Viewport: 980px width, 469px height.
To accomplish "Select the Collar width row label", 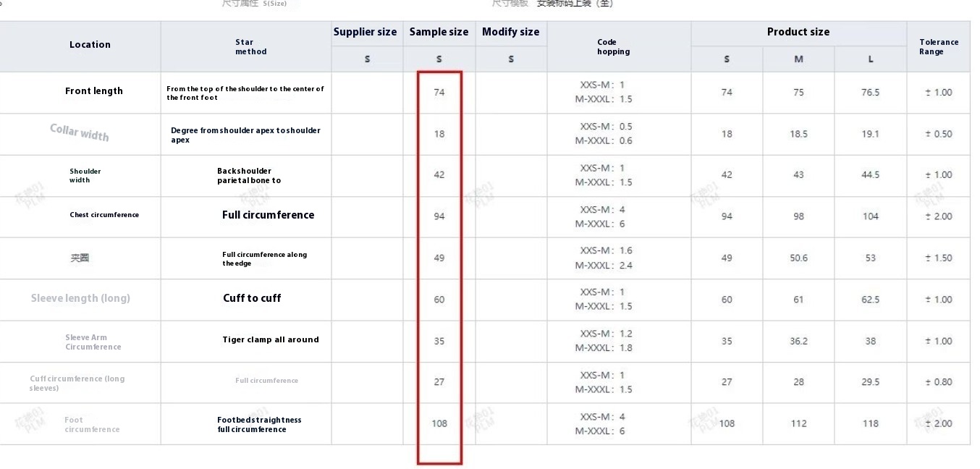I will (x=80, y=132).
